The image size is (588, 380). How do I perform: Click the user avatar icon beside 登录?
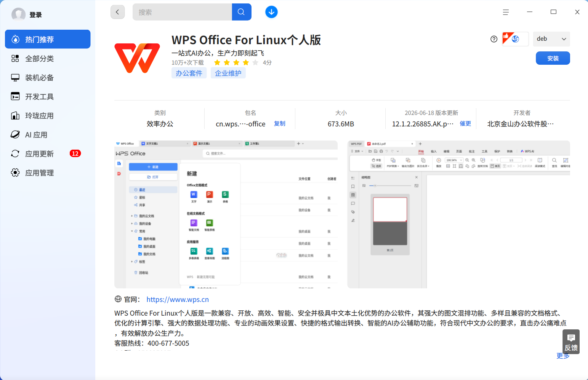pos(18,14)
